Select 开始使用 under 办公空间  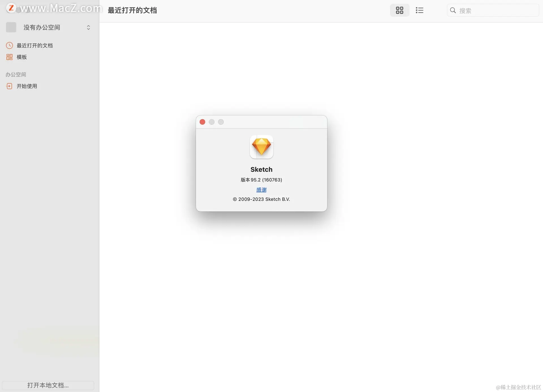pos(27,86)
